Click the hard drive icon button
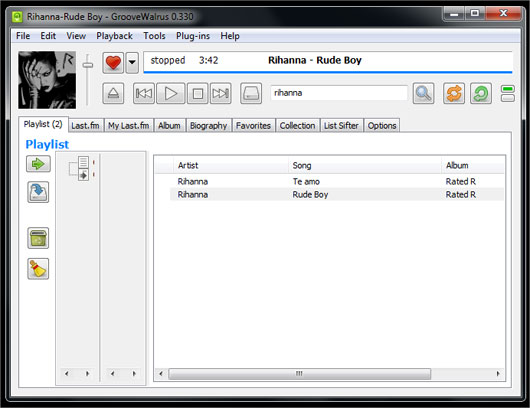The height and width of the screenshot is (408, 530). (251, 93)
